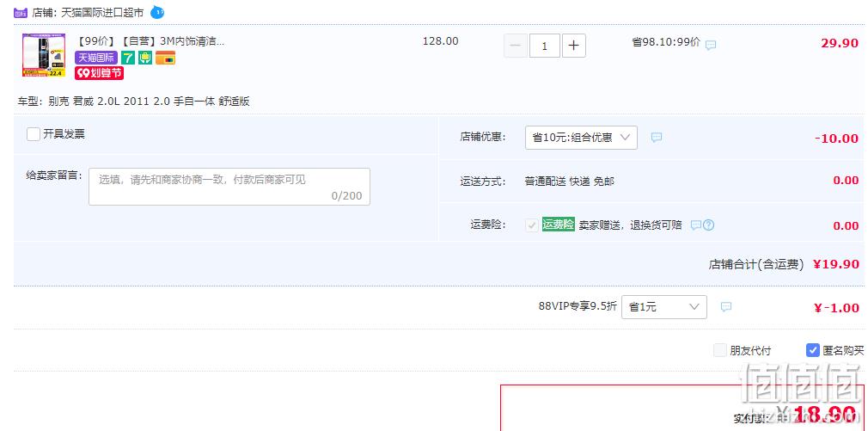
Task: Click the comment bubble beside 88VIP dropdown
Action: (726, 307)
